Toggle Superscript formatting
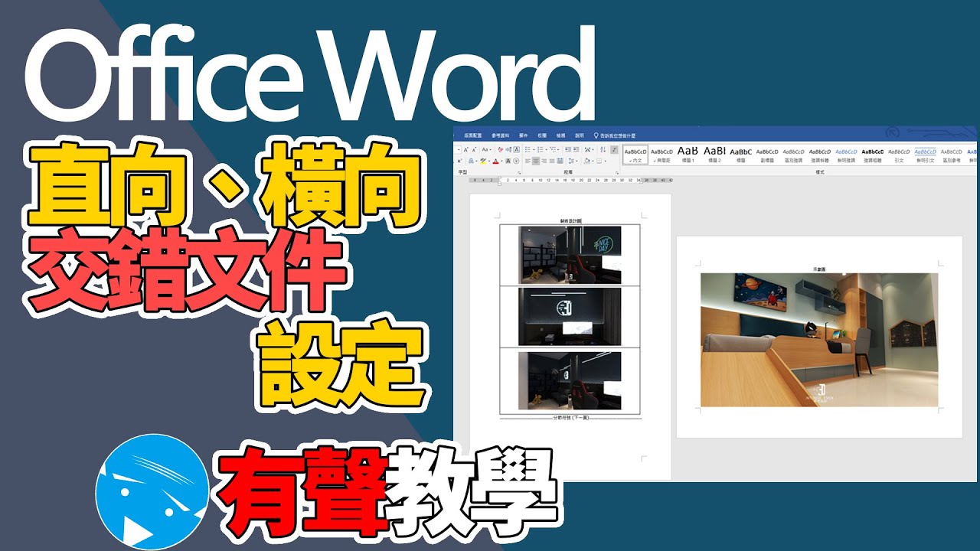Viewport: 980px width, 551px height. click(x=459, y=161)
